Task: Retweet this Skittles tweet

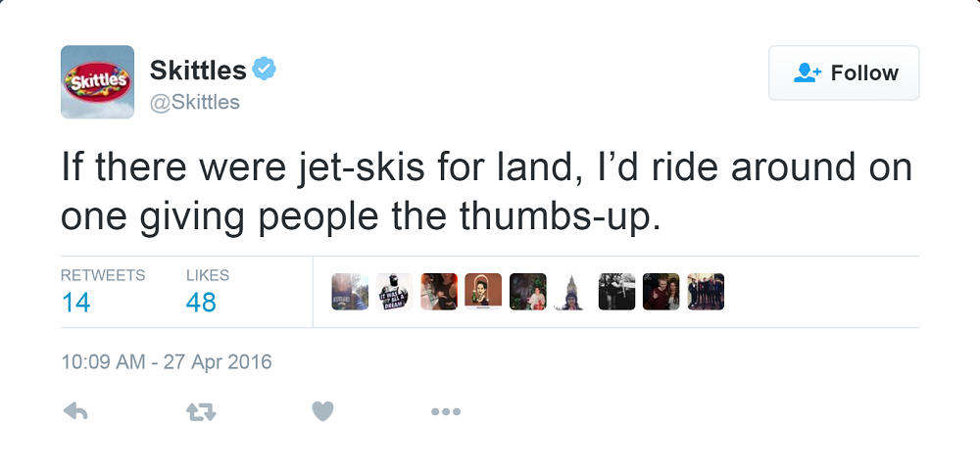Action: [x=201, y=412]
